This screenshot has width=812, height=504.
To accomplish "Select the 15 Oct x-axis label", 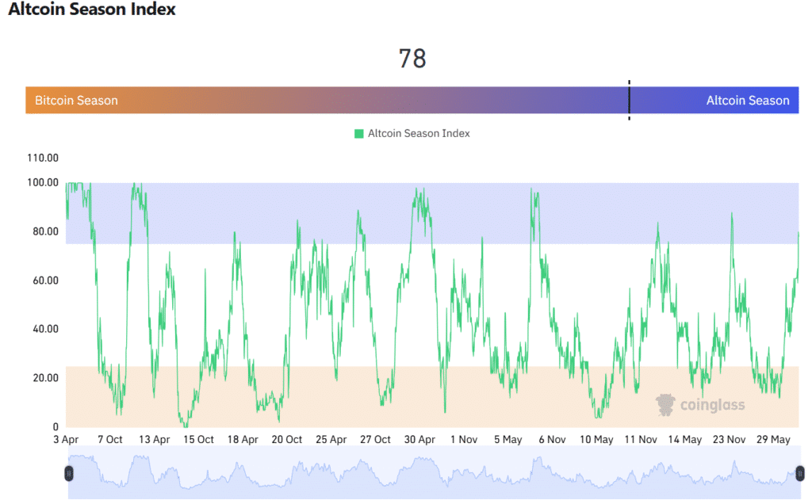I will pos(198,440).
